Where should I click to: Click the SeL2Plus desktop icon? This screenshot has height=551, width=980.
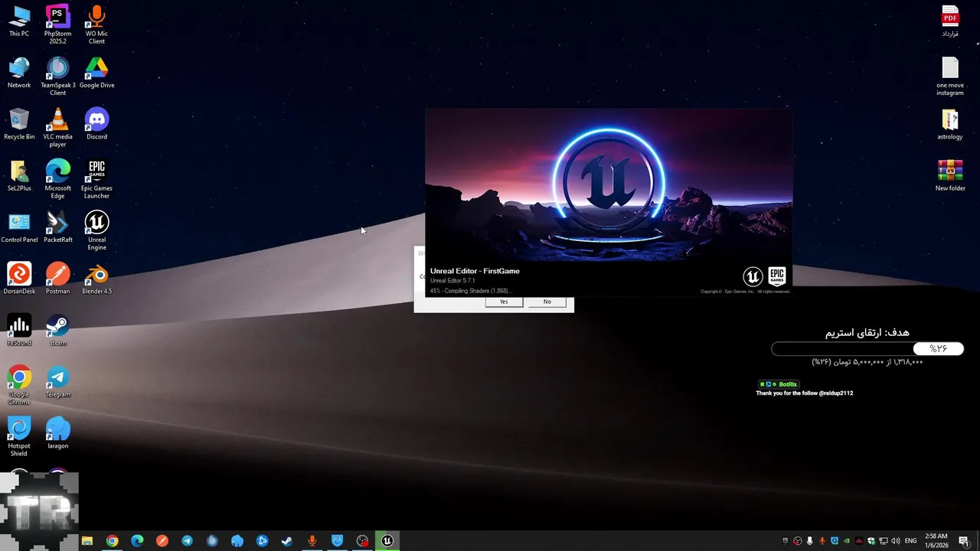(x=19, y=175)
